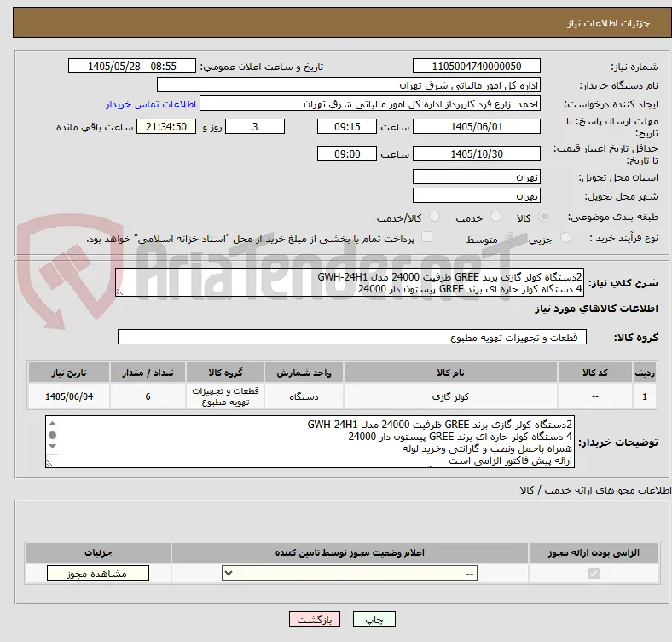Select the خدمت radio button

pos(495,217)
